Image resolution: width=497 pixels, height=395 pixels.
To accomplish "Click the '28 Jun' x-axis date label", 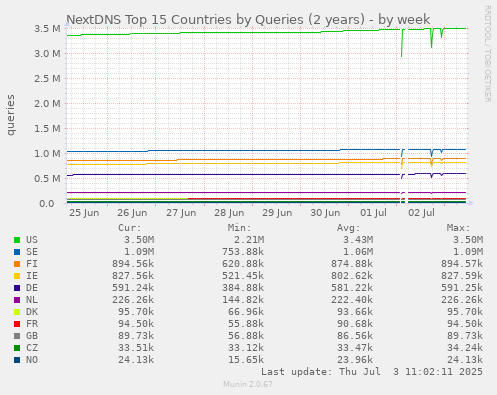I will [229, 213].
